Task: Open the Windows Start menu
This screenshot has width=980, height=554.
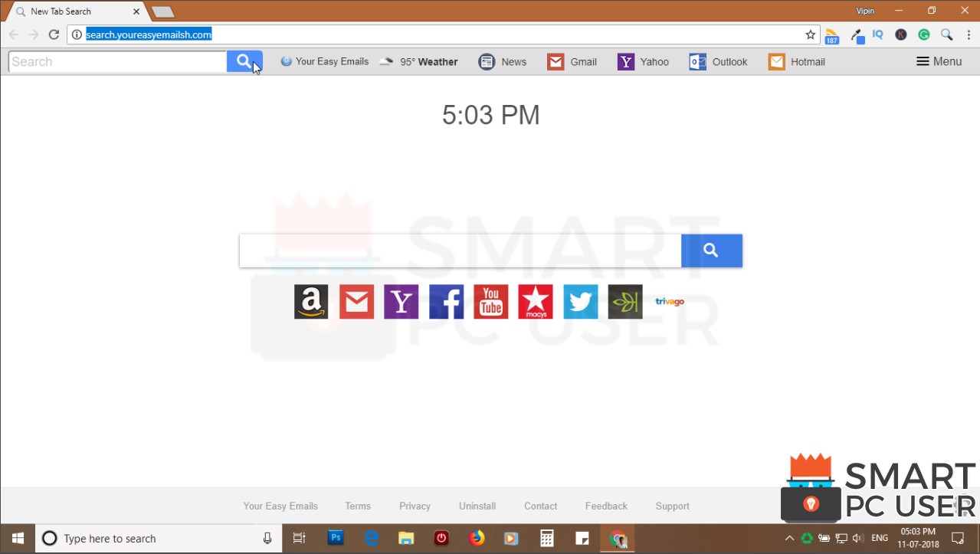Action: pos(18,539)
